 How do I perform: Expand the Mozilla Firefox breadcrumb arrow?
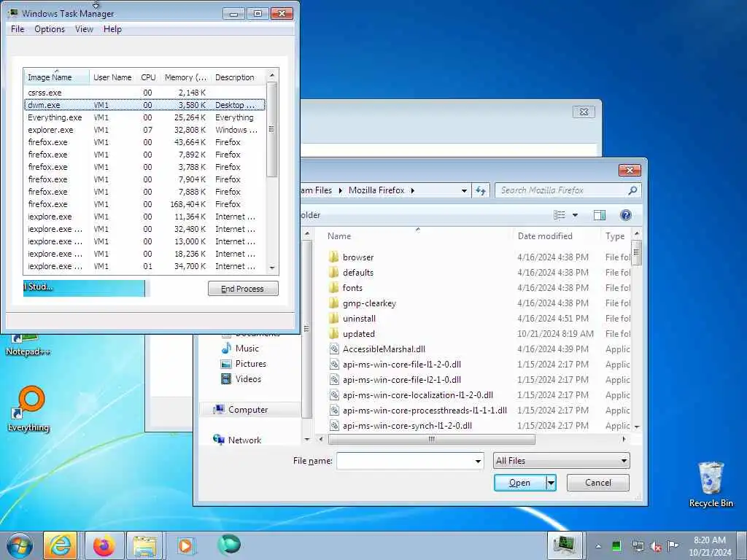(413, 190)
